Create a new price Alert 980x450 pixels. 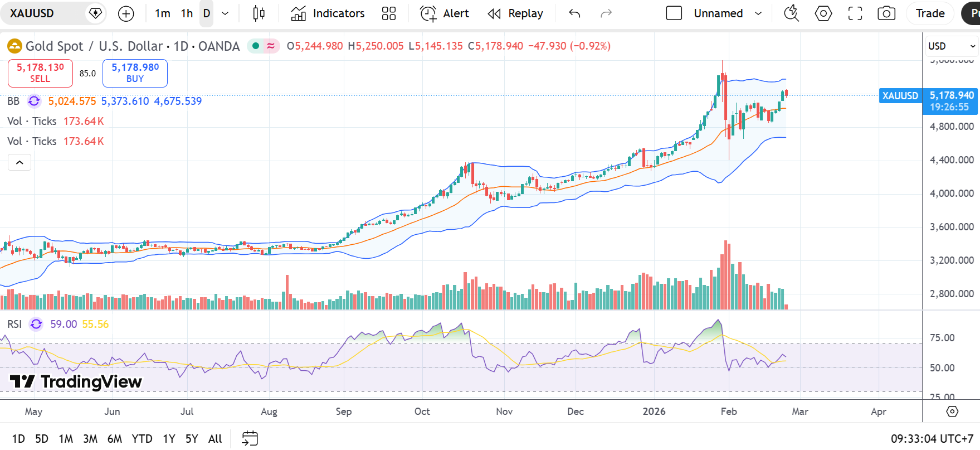[x=444, y=14]
